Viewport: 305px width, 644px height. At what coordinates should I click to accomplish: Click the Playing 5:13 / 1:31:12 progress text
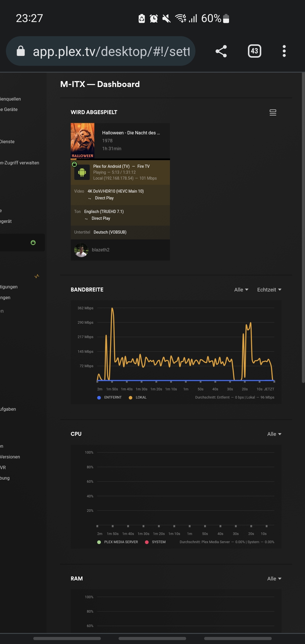[114, 172]
